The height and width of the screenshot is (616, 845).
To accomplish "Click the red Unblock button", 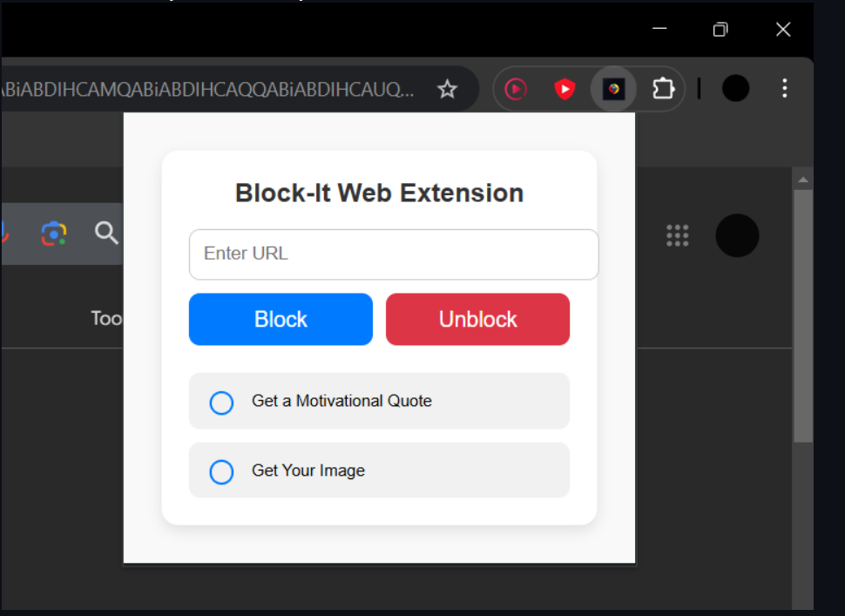I will click(x=478, y=319).
